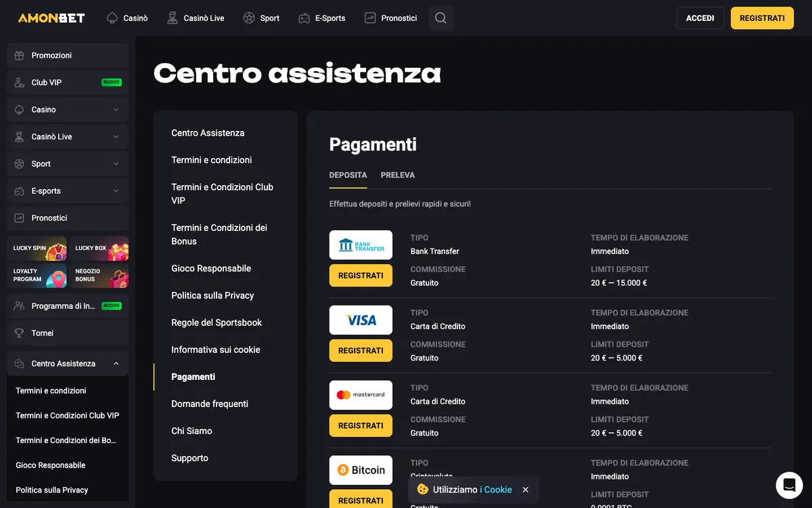
Task: Open the 'i Cookie' link
Action: click(496, 490)
